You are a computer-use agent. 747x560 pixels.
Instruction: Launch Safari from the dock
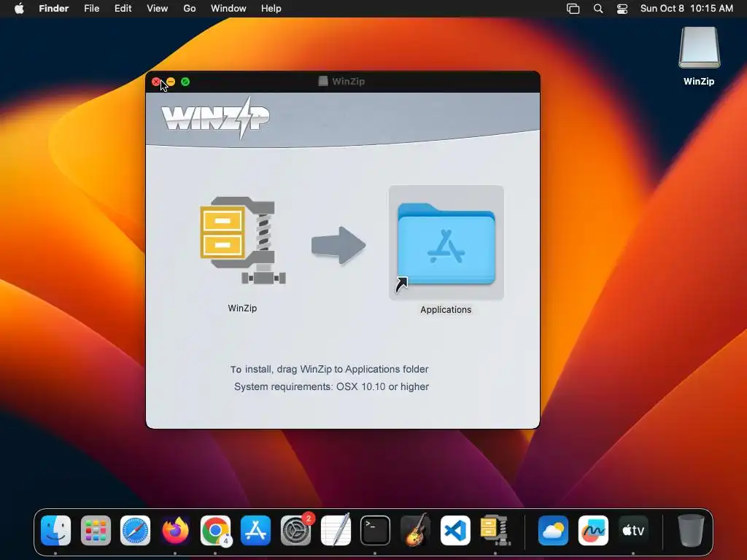135,530
